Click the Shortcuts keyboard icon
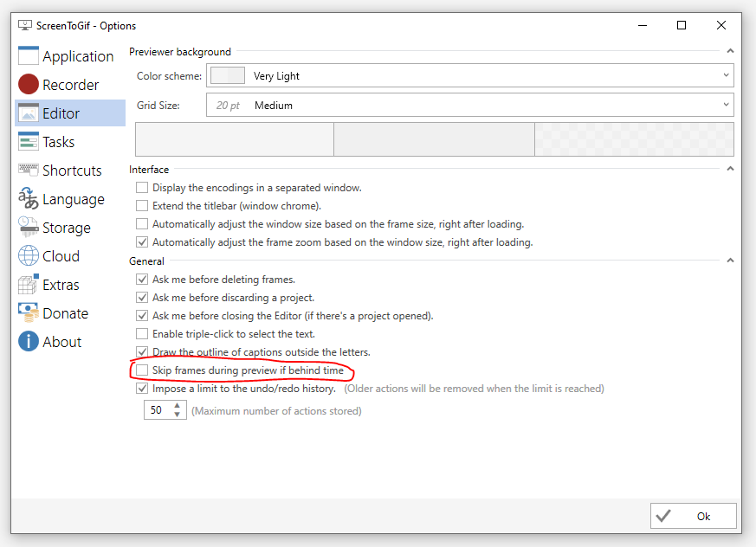The image size is (756, 547). tap(29, 169)
